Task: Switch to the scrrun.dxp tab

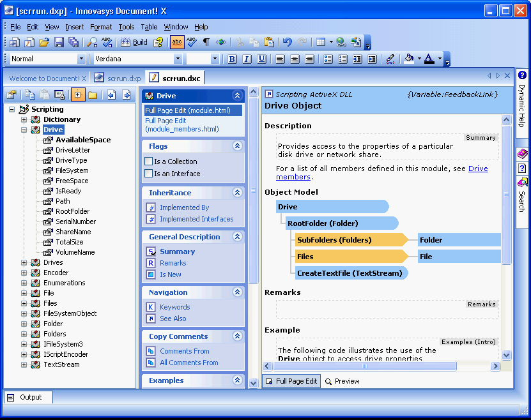Action: tap(118, 78)
